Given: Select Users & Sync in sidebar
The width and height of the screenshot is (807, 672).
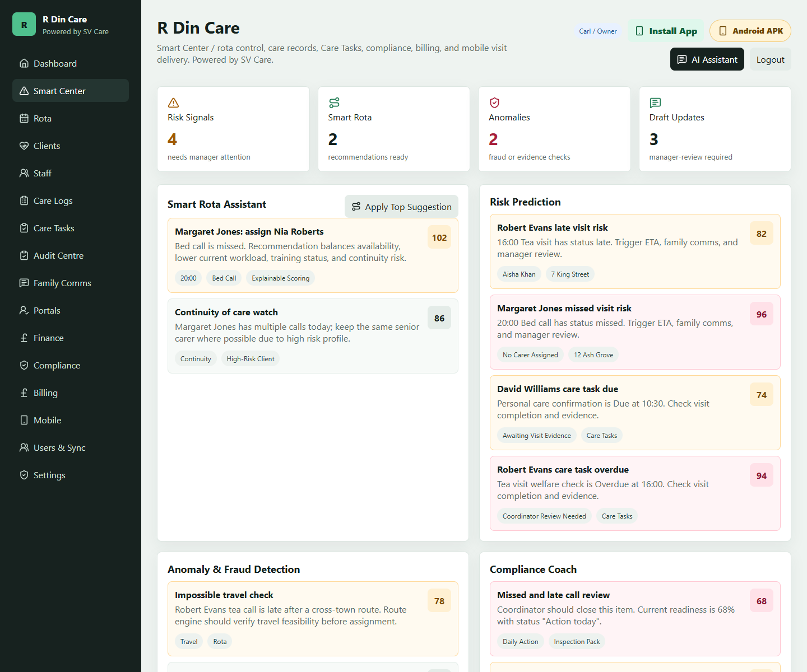Looking at the screenshot, I should (71, 447).
